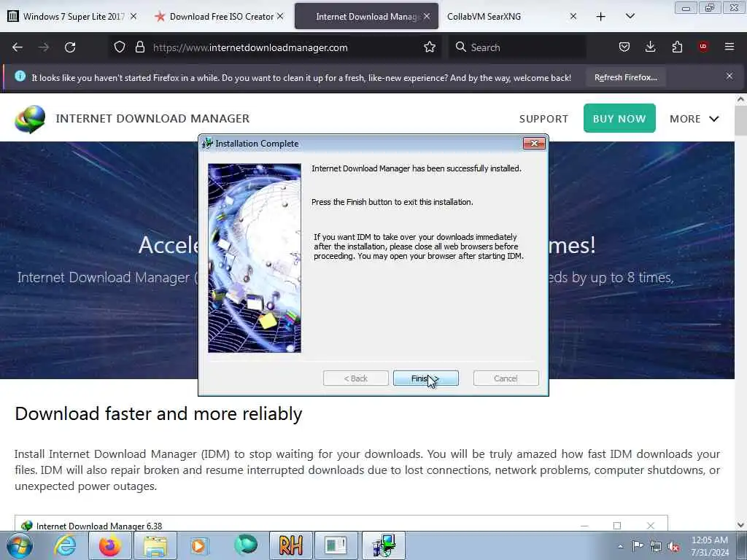Open the media player taskbar icon

coord(199,545)
